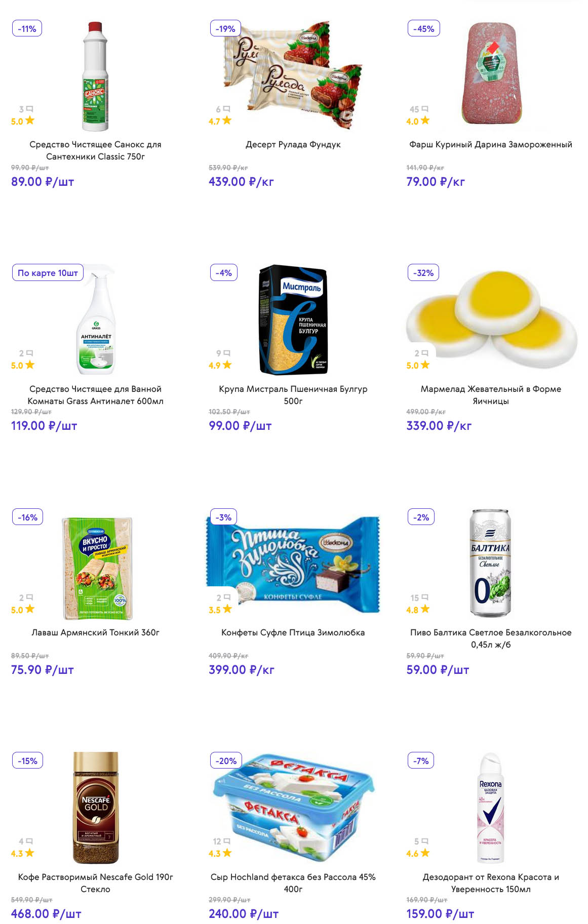Open Дезодорант от Rexona product title
Viewport: 588px width, 924px height.
click(490, 882)
